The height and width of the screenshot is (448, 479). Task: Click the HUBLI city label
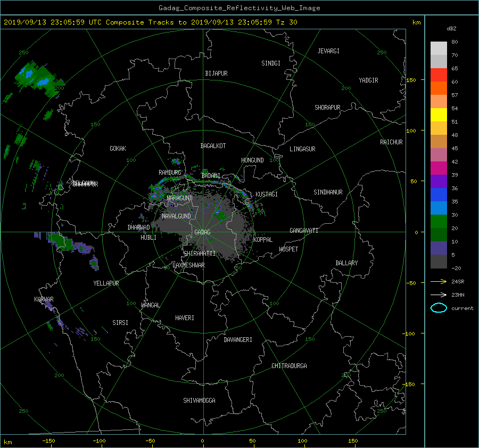148,237
